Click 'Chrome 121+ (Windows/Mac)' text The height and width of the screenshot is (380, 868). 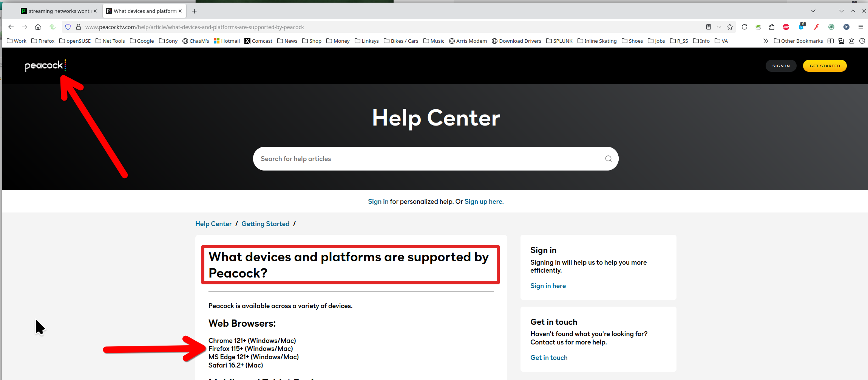(x=252, y=341)
